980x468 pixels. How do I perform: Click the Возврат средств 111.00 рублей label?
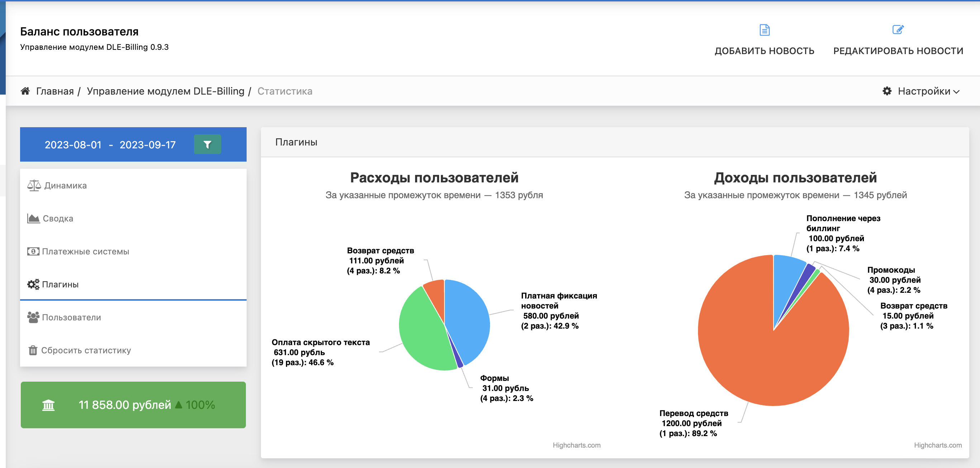tap(380, 261)
